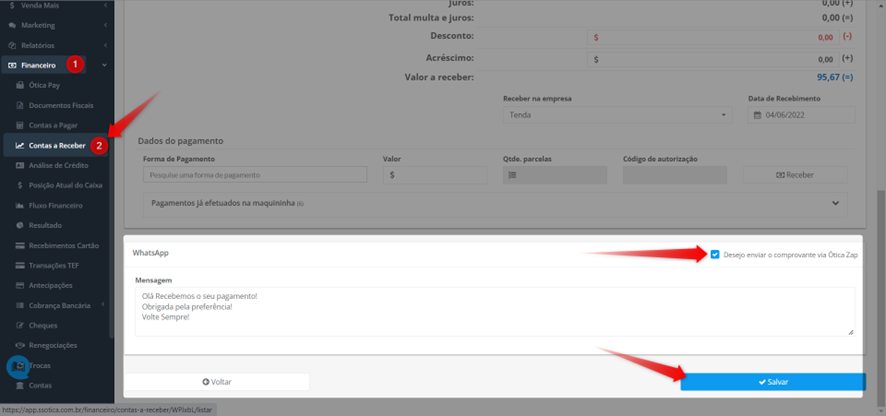Screen dimensions: 886x416
Task: Expand Pagamentos já efetuados na maquininha
Action: (496, 203)
